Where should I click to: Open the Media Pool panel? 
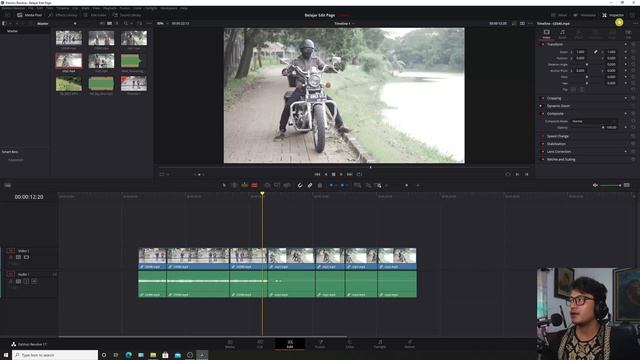pos(30,15)
